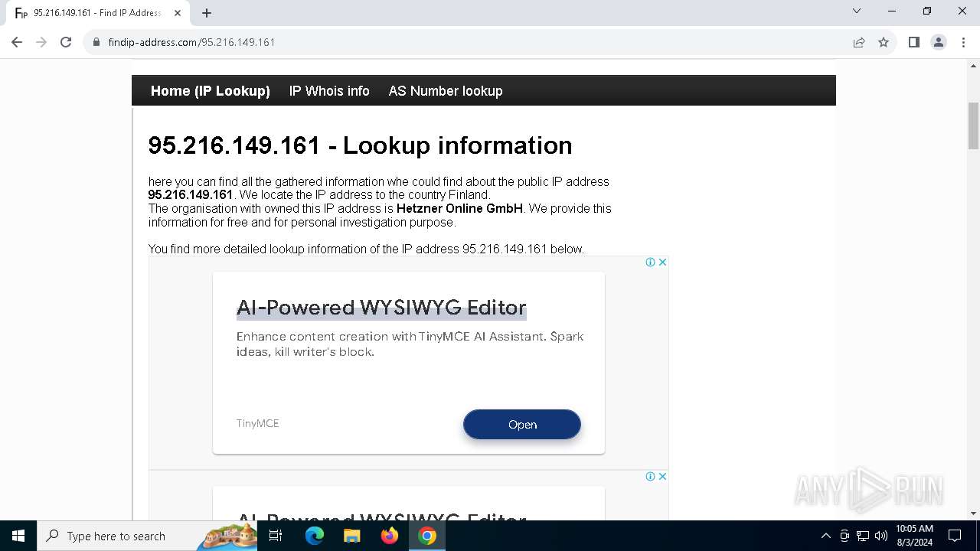This screenshot has width=980, height=551.
Task: Open network status tray icon
Action: click(863, 536)
